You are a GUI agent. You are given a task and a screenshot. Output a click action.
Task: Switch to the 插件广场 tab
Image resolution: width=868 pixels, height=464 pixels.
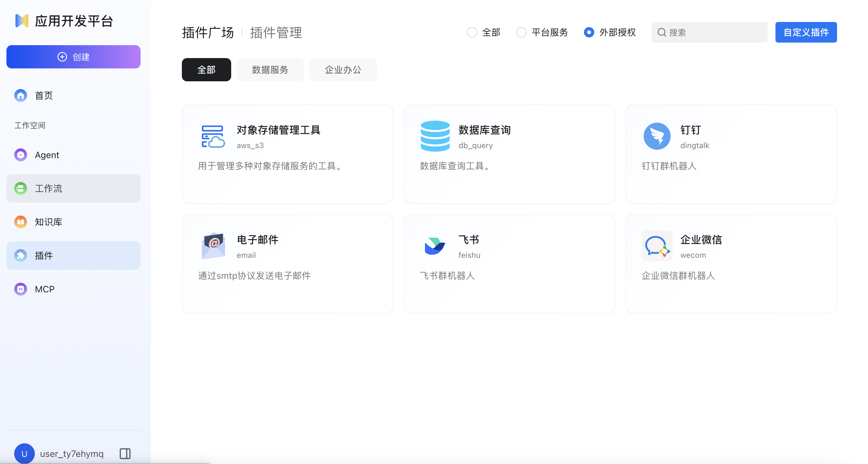click(207, 32)
